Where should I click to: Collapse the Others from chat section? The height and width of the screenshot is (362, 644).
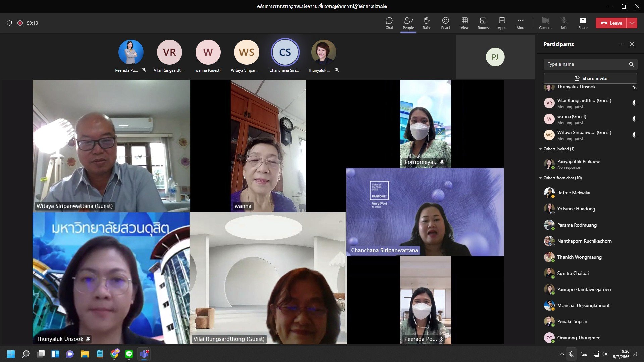click(x=540, y=178)
